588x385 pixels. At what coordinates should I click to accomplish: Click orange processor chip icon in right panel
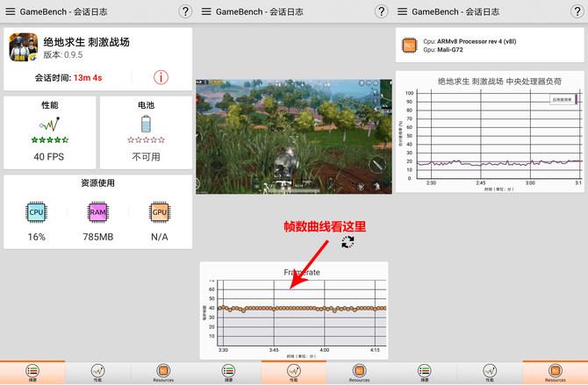[408, 46]
